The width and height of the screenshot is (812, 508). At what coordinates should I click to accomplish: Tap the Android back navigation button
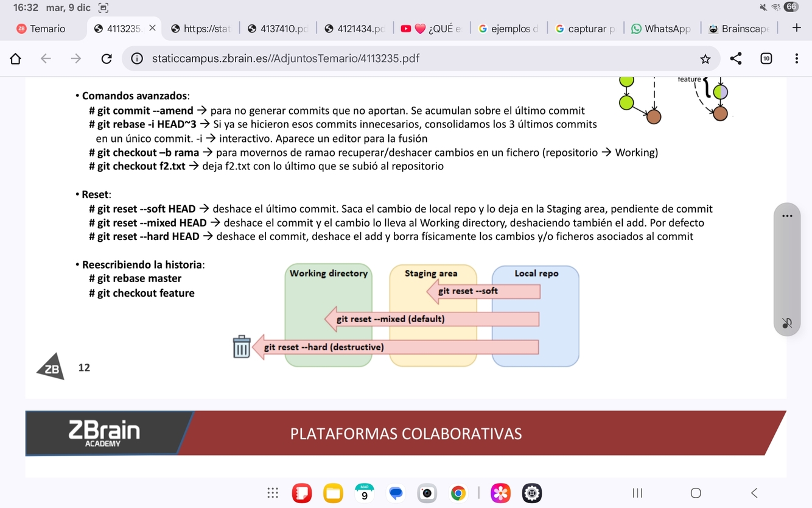pyautogui.click(x=754, y=493)
